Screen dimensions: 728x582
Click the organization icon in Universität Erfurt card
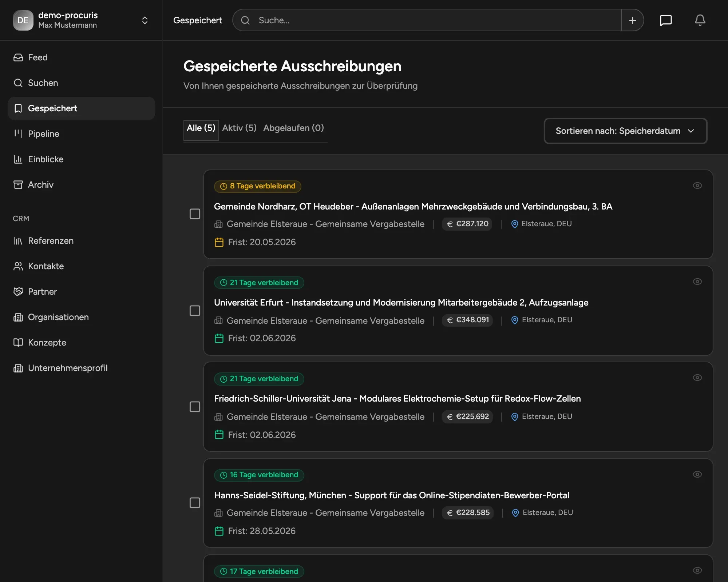point(218,320)
